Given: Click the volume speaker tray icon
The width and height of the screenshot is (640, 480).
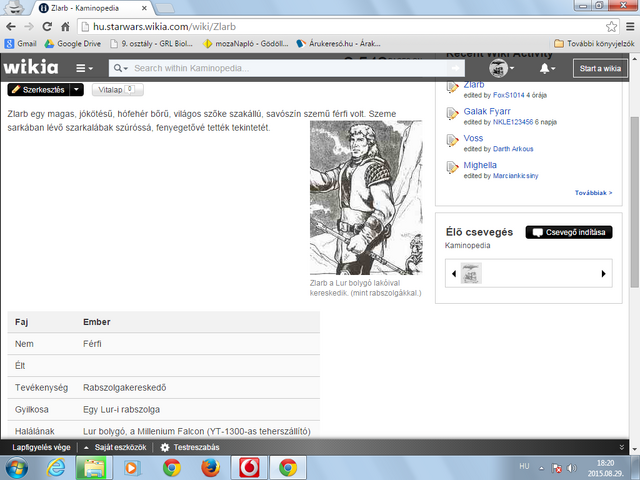Looking at the screenshot, I should [x=572, y=468].
